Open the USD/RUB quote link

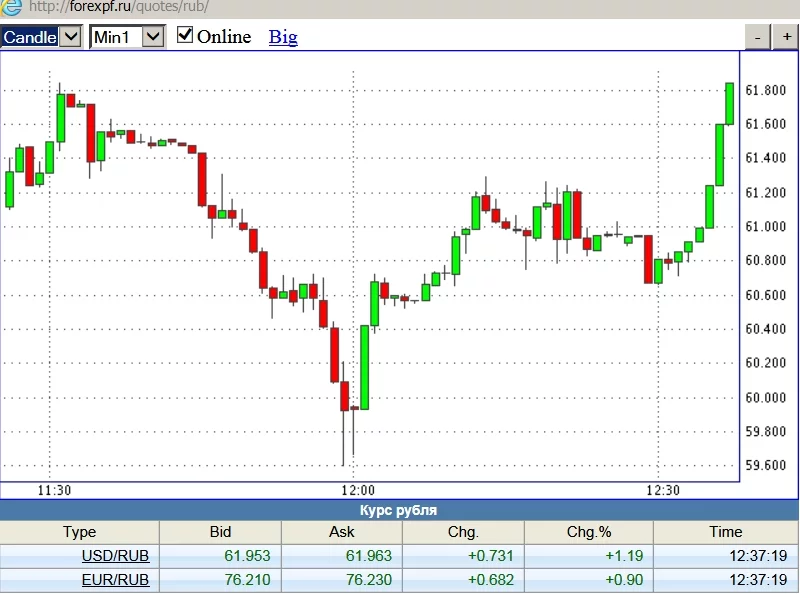[x=115, y=555]
